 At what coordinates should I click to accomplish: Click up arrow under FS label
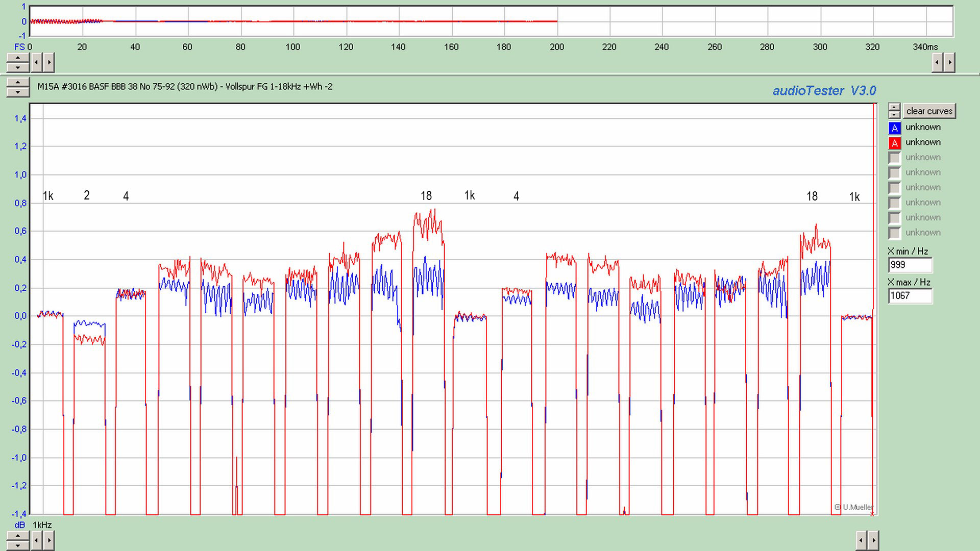[18, 59]
